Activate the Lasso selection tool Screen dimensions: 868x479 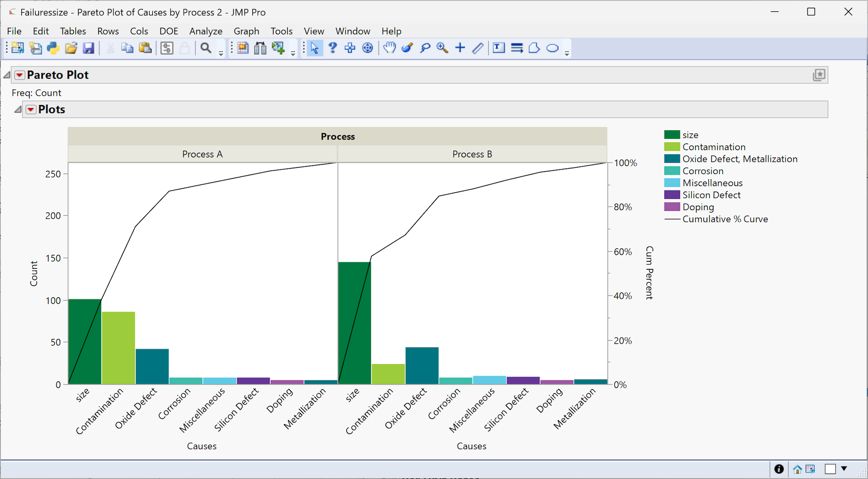click(x=425, y=48)
